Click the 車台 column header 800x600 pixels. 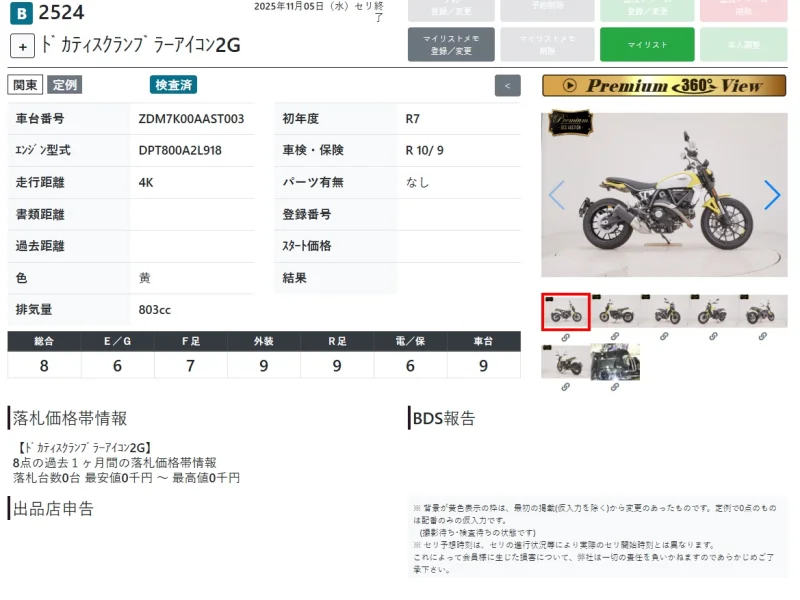484,341
